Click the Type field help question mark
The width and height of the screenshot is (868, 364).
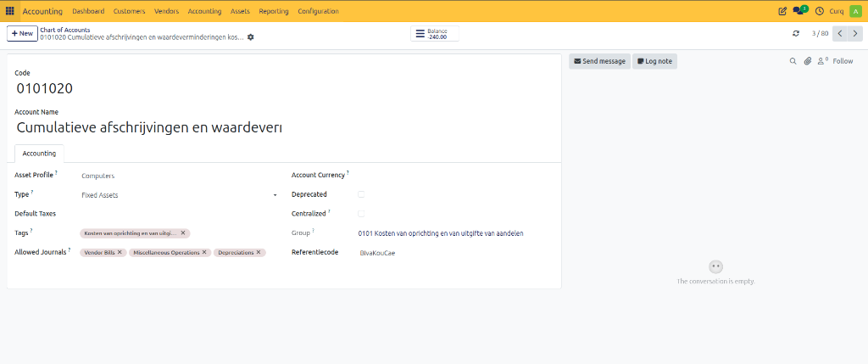[32, 193]
